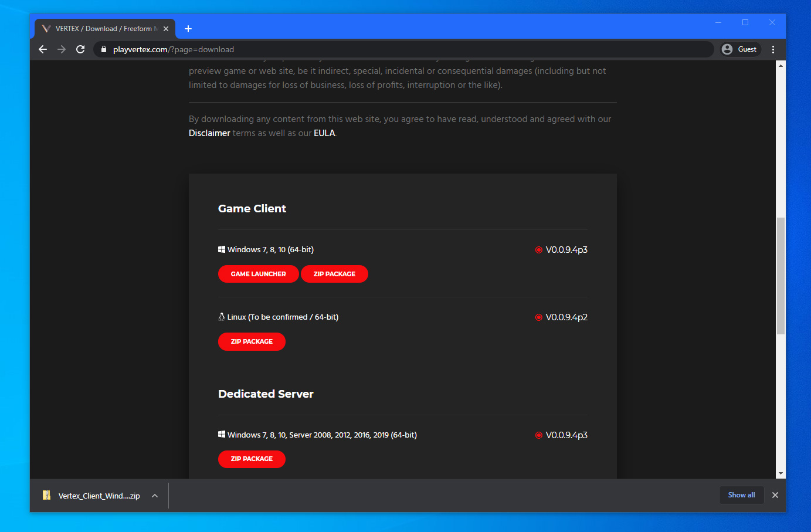Click the browser back arrow
811x532 pixels.
click(x=43, y=49)
